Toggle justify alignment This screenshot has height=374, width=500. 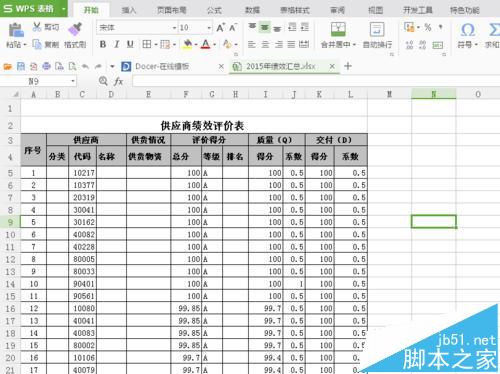[x=291, y=44]
